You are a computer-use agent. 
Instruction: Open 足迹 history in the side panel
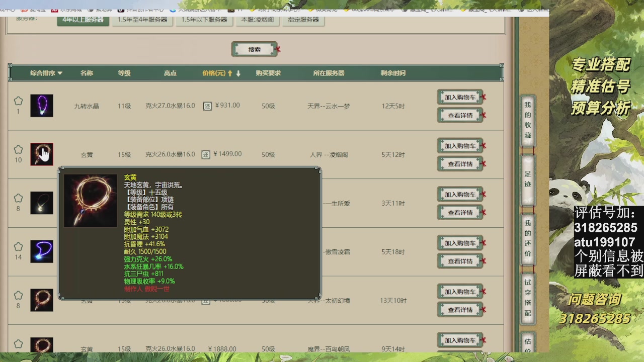pyautogui.click(x=527, y=179)
